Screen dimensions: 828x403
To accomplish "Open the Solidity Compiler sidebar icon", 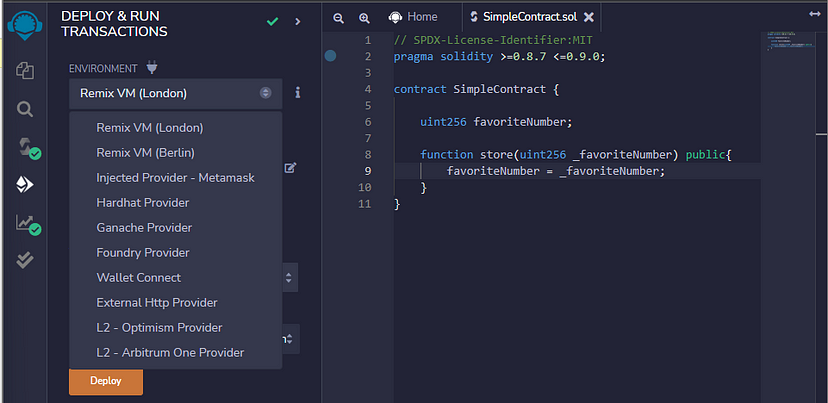I will [x=29, y=148].
